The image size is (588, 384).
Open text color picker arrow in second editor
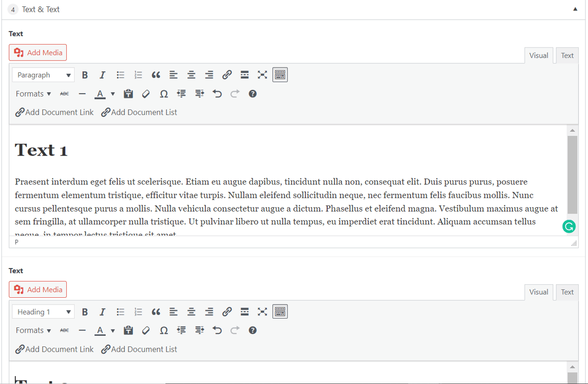tap(112, 330)
